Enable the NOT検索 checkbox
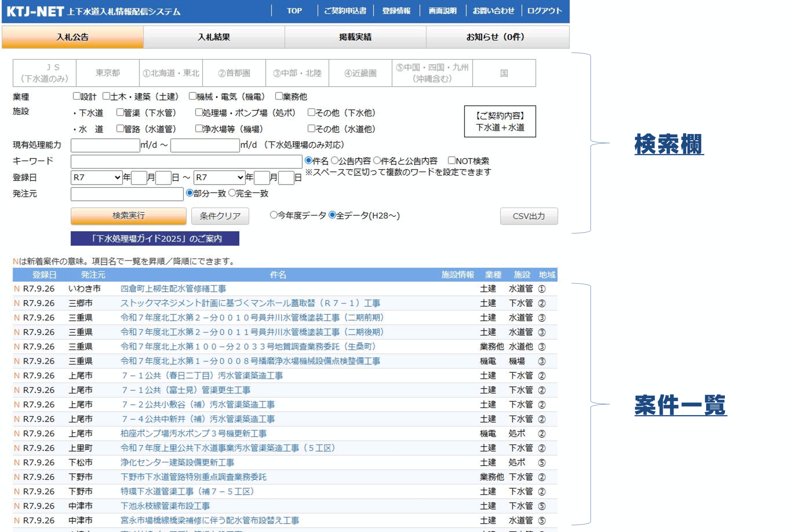792x532 pixels. pyautogui.click(x=451, y=160)
